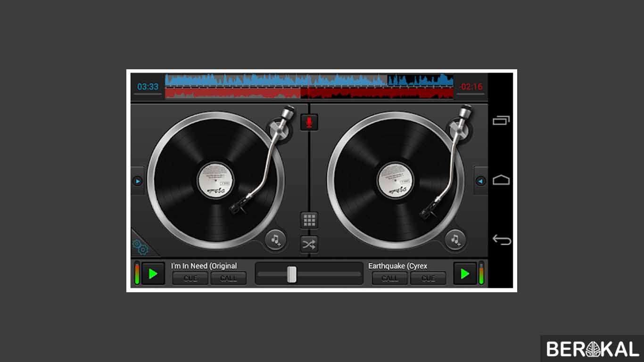Expand the right side panel arrow
This screenshot has width=644, height=362.
[480, 181]
